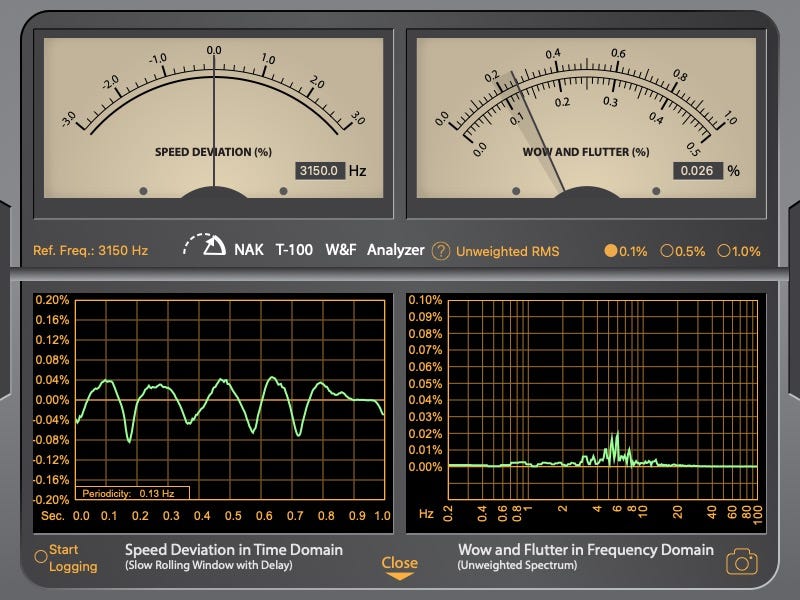Click the 3150.0 Hz frequency readout
The width and height of the screenshot is (800, 600).
[320, 171]
